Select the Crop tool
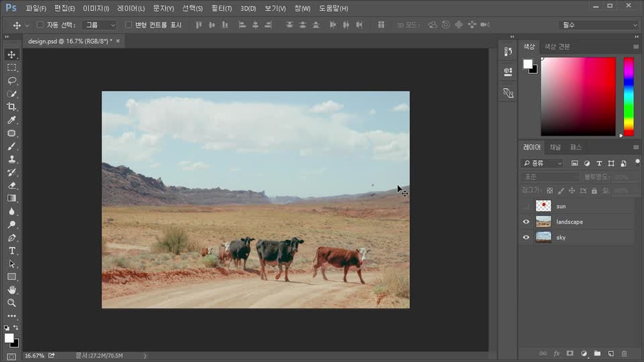Viewport: 644px width, 362px height. click(x=12, y=107)
